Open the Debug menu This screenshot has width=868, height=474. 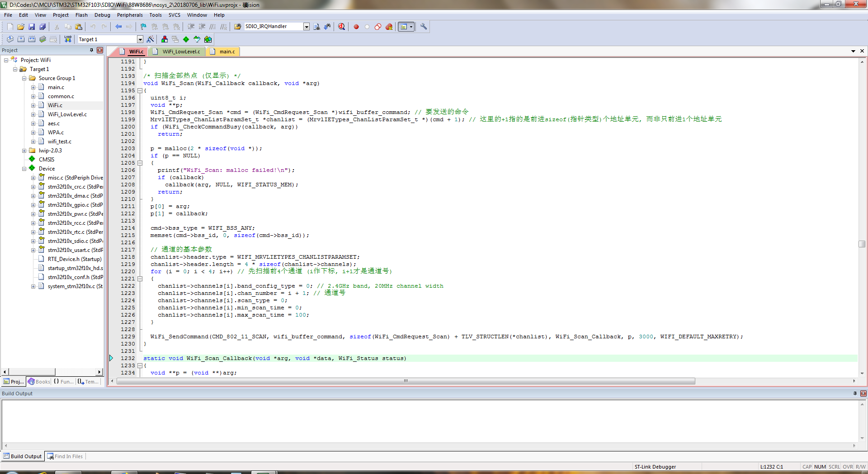coord(102,15)
